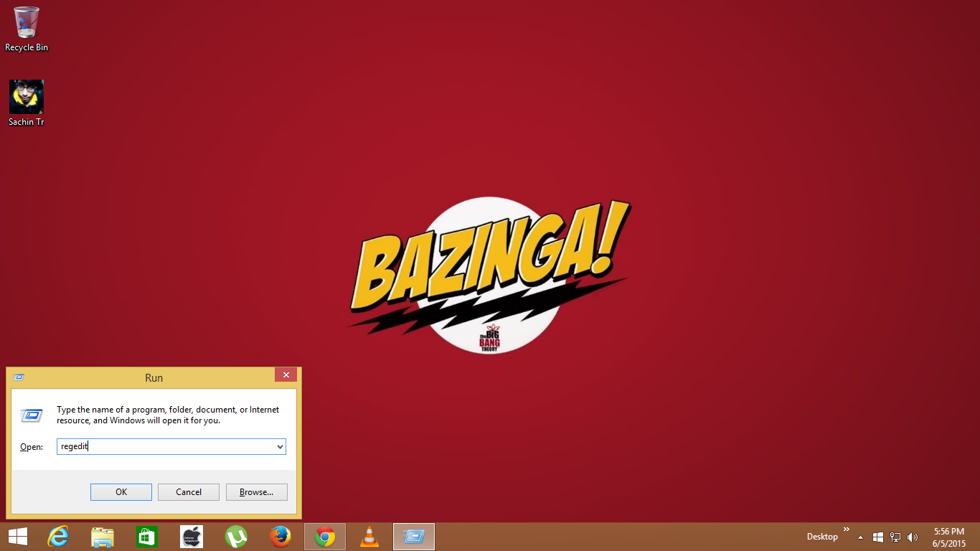
Task: Open the volume control in the tray
Action: [x=912, y=537]
